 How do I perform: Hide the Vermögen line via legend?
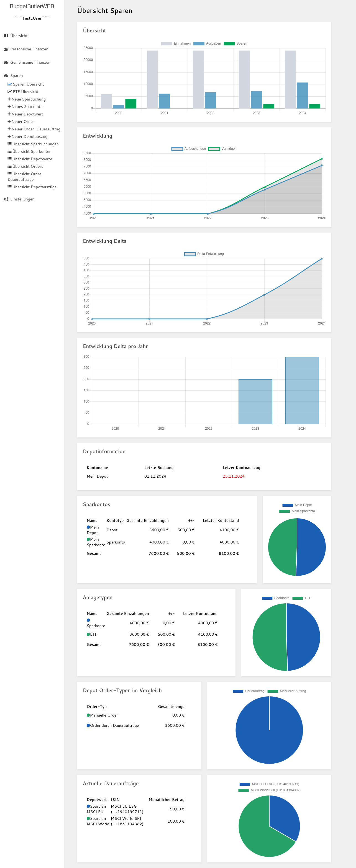[222, 149]
